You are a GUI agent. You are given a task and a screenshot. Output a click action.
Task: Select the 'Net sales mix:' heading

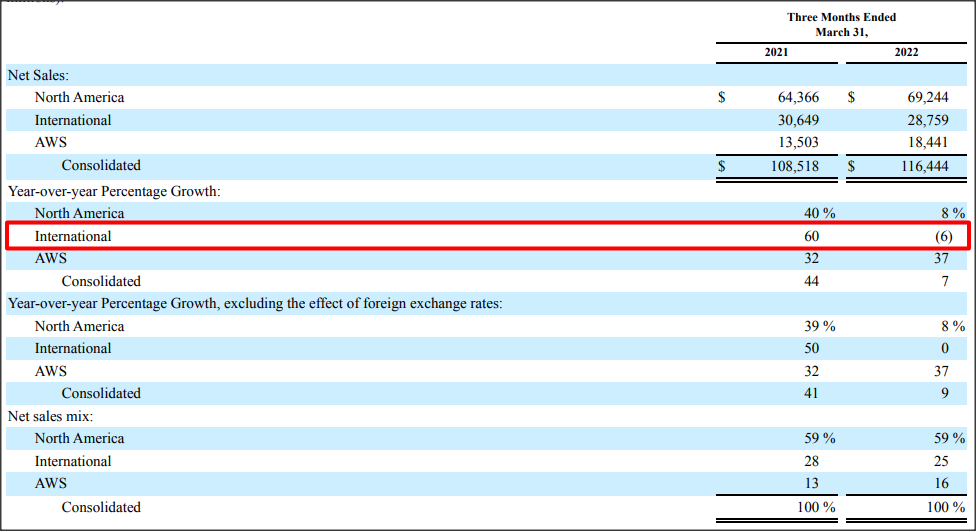(x=50, y=416)
